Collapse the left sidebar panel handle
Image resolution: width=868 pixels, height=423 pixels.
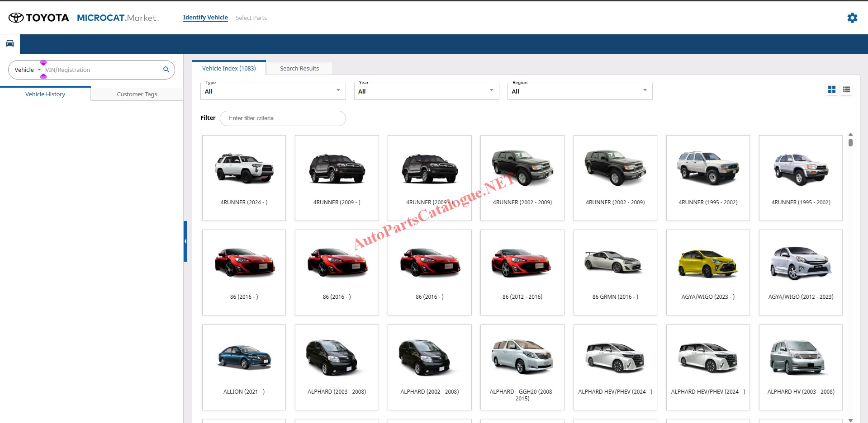tap(185, 241)
